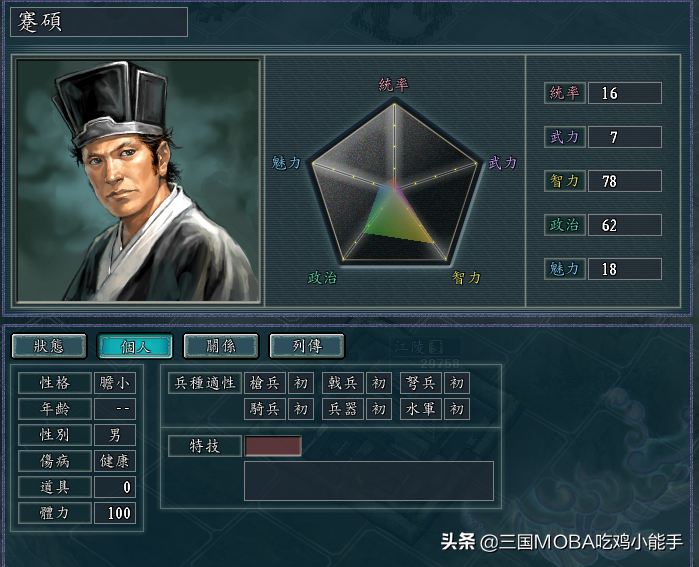The width and height of the screenshot is (699, 567).
Task: Click the 魅力 value field showing 18
Action: (625, 269)
